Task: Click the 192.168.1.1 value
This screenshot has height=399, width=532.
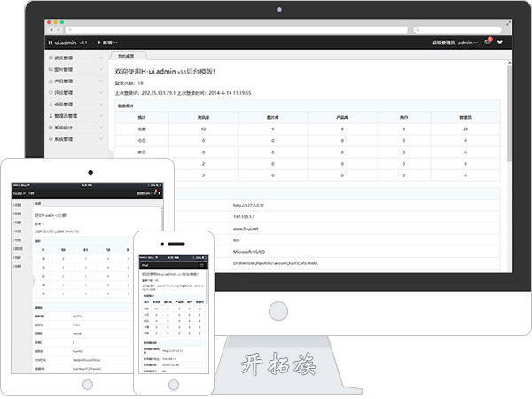Action: (244, 217)
